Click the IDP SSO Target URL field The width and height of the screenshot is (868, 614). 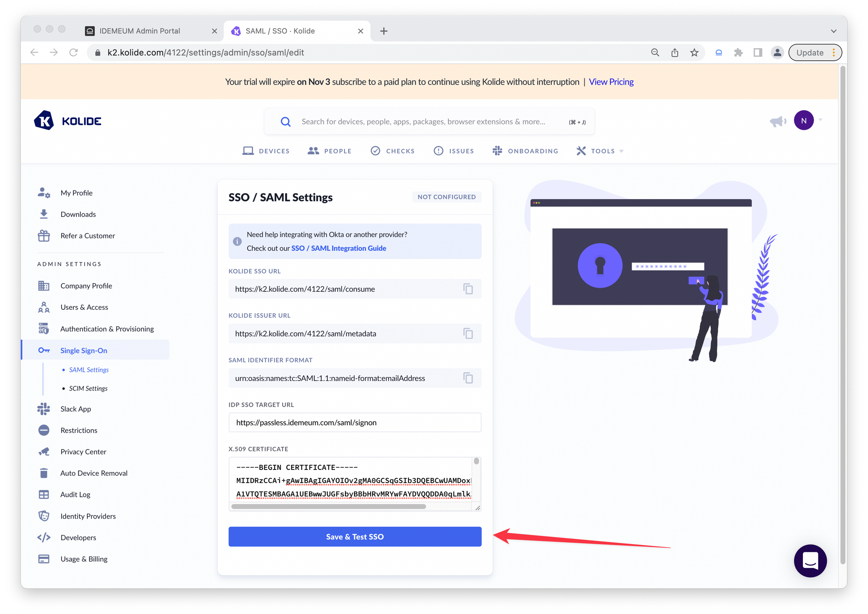pyautogui.click(x=355, y=423)
